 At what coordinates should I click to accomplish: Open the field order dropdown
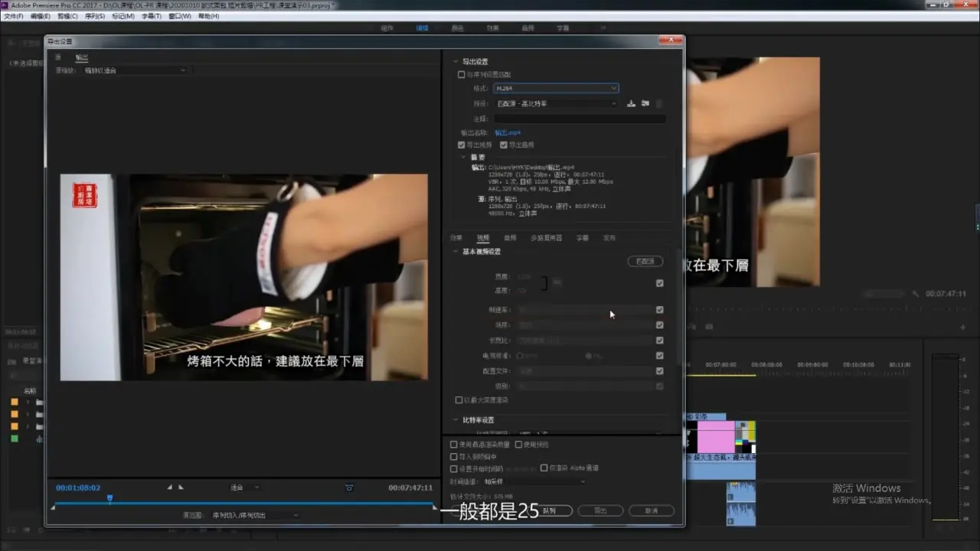[584, 325]
